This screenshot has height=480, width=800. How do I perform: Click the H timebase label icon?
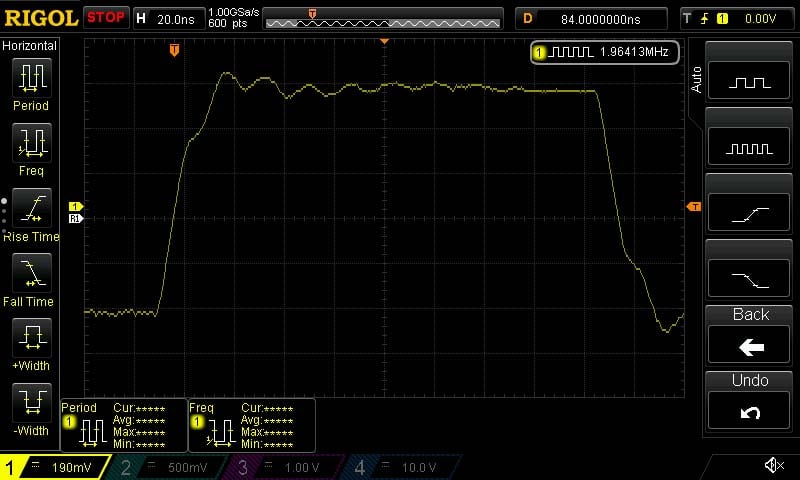(141, 19)
